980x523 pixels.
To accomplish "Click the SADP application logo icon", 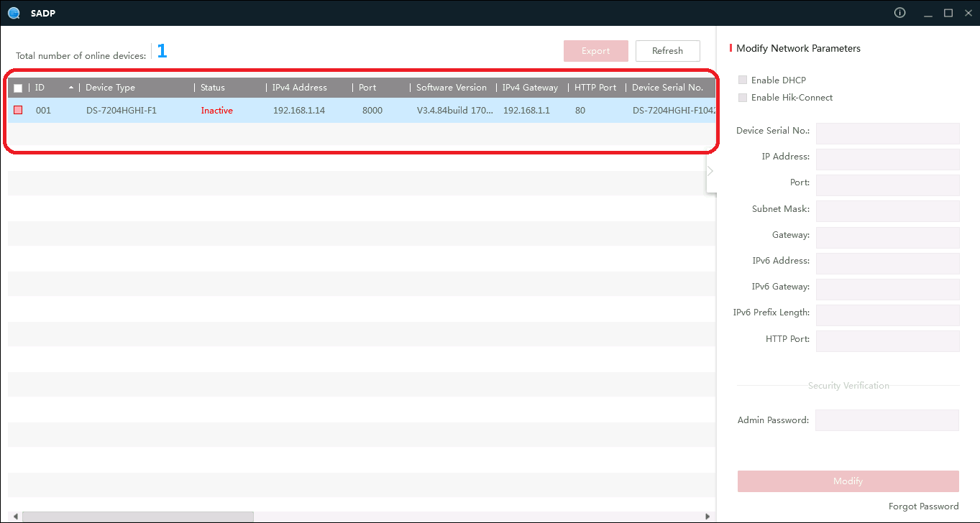I will coord(13,13).
